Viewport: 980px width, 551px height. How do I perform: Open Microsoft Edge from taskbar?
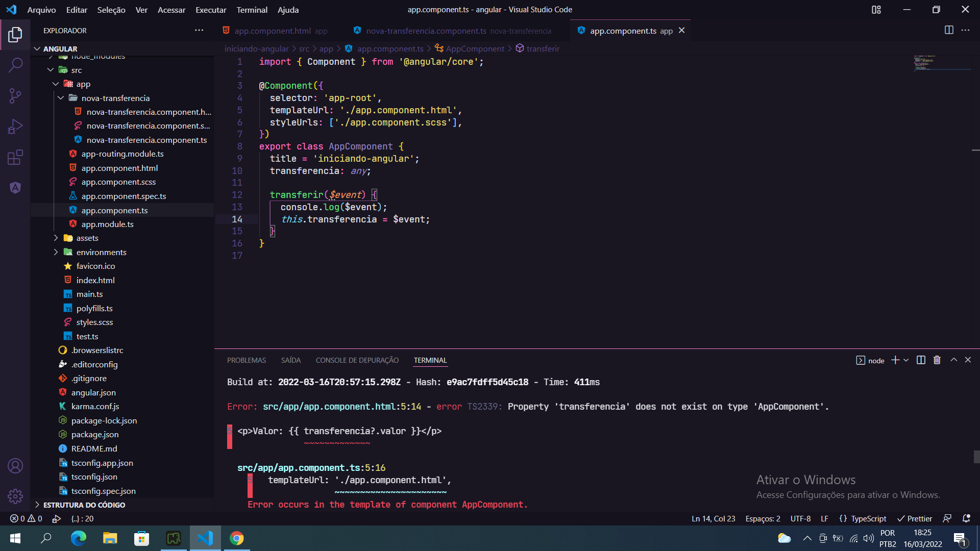78,538
